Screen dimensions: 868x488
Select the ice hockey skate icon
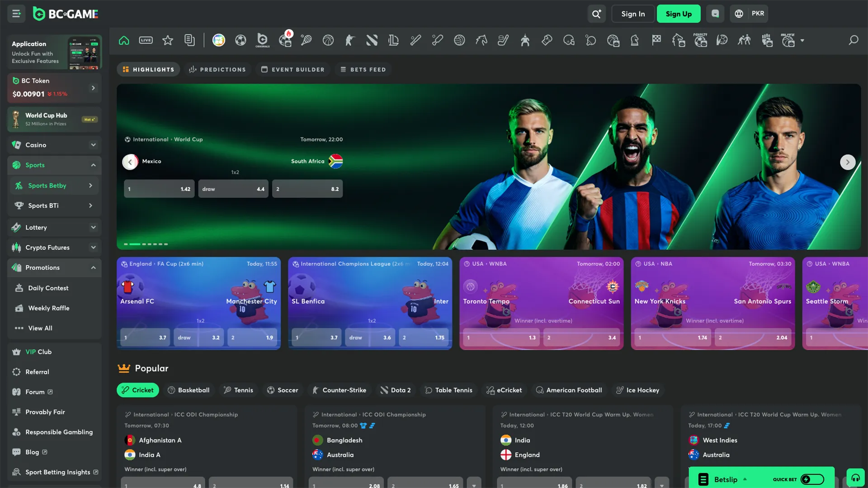tap(503, 40)
